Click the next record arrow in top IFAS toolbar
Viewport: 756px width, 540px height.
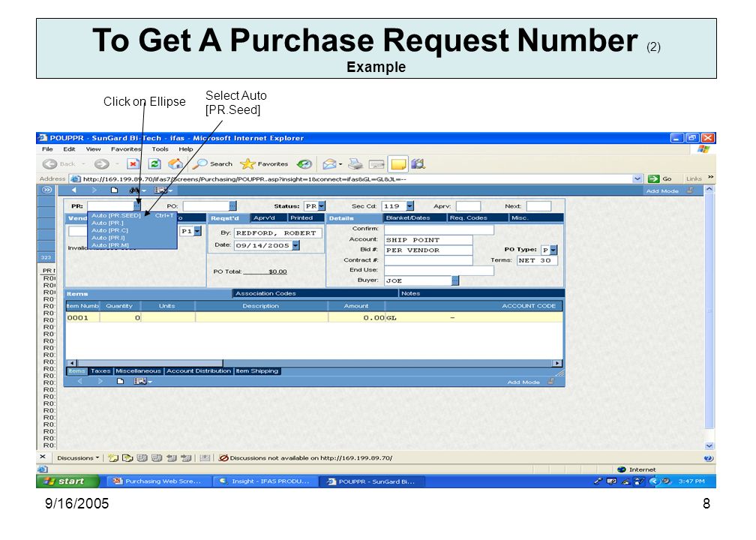[x=94, y=190]
